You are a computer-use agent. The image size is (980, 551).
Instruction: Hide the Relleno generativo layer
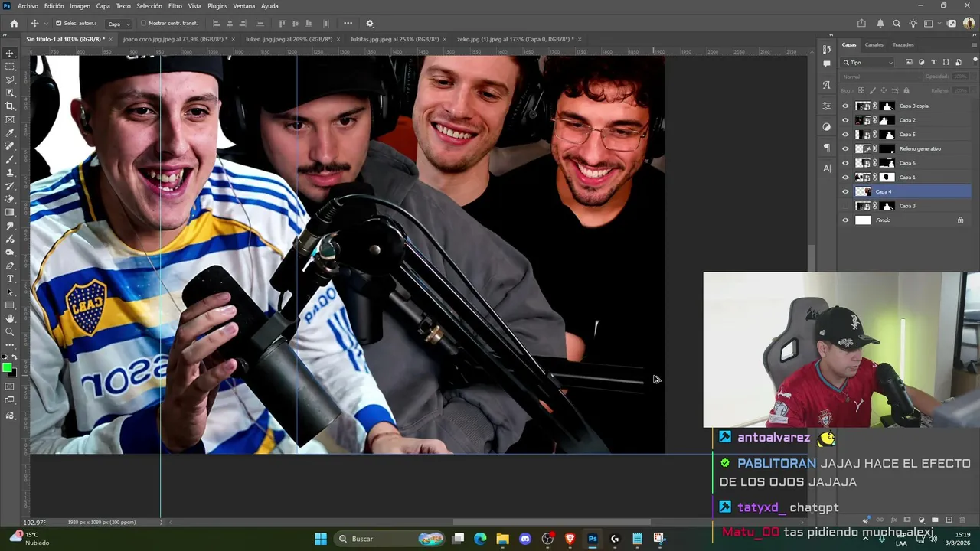coord(845,148)
